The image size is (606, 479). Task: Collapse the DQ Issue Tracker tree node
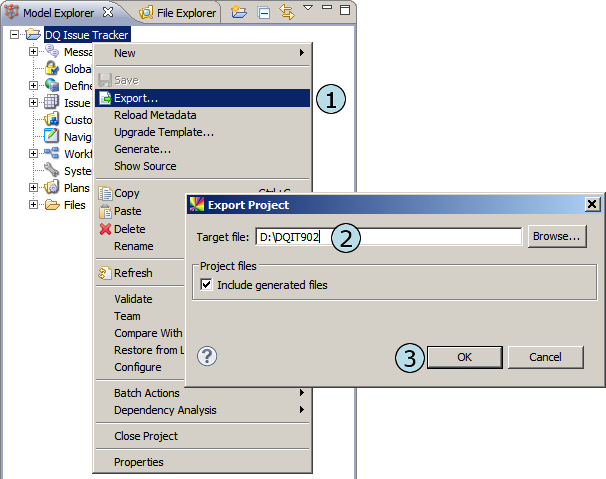pos(15,35)
